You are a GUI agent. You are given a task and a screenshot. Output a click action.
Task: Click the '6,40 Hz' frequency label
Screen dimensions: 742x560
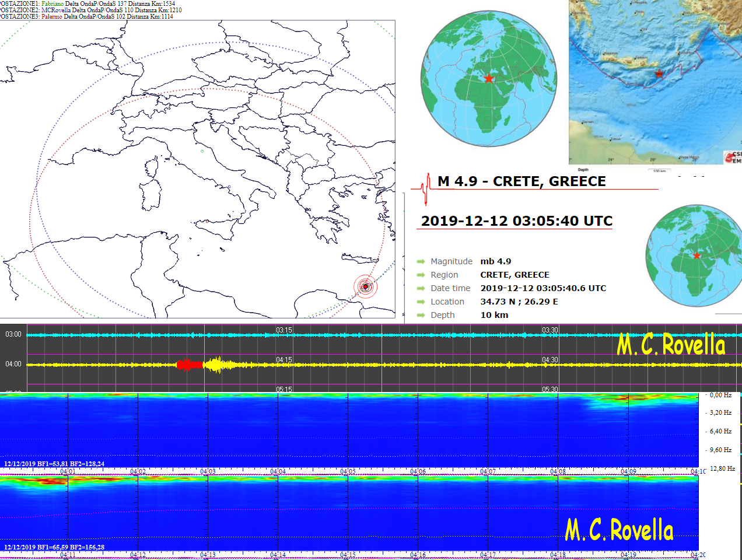pos(720,431)
